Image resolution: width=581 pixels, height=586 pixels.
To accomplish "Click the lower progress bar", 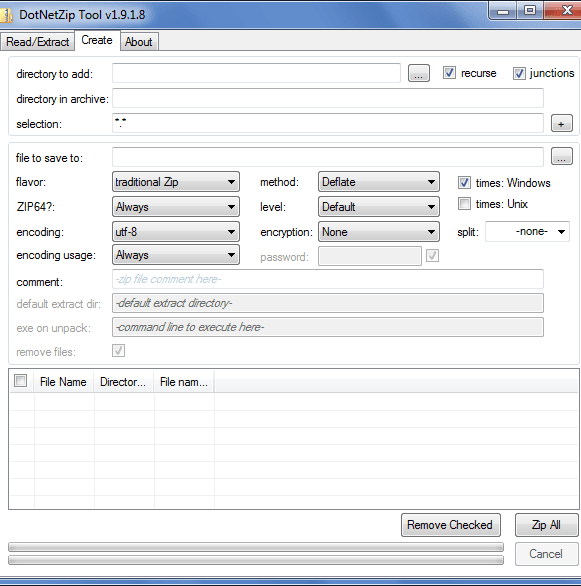I will 256,560.
